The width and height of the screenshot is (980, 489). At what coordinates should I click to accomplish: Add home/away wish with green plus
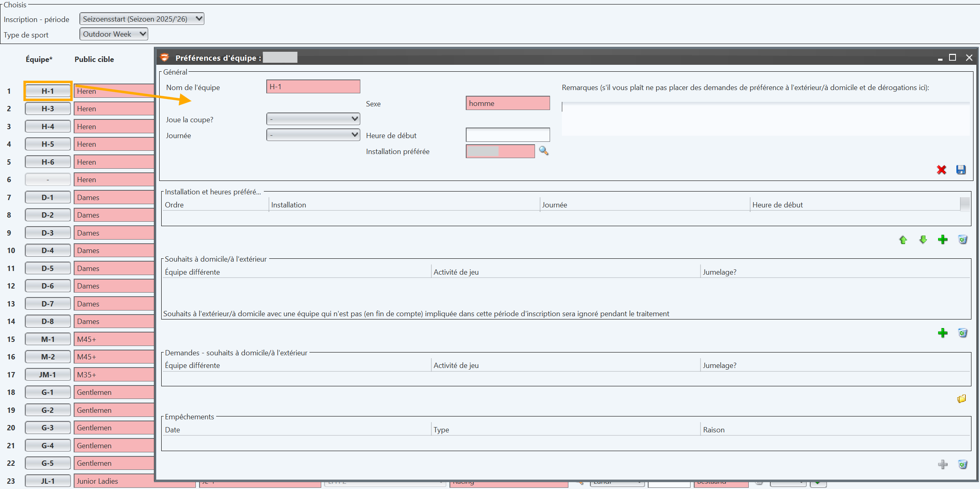943,333
